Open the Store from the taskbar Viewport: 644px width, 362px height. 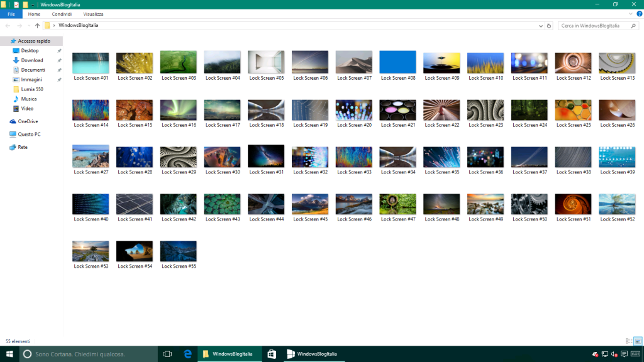pos(270,354)
